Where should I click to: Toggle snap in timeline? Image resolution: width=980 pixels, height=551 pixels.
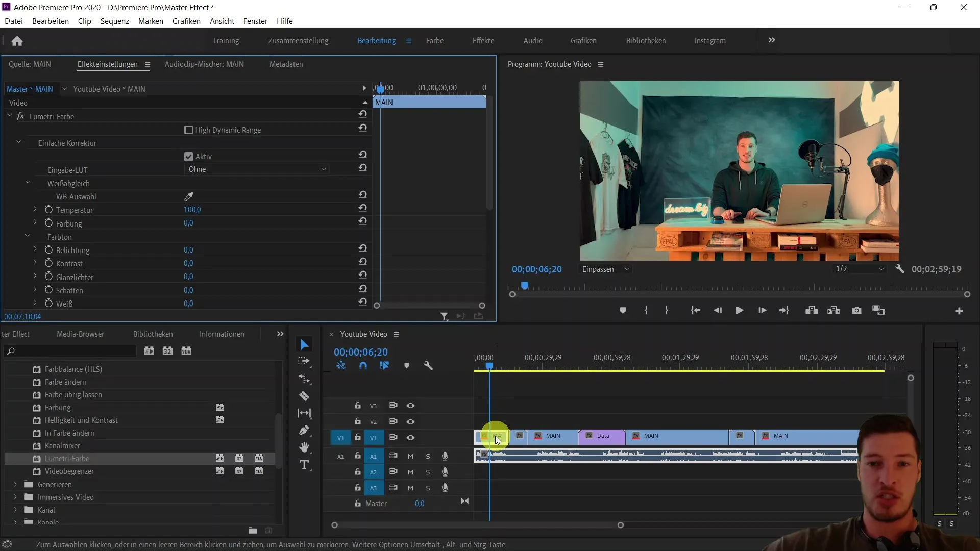pyautogui.click(x=363, y=366)
